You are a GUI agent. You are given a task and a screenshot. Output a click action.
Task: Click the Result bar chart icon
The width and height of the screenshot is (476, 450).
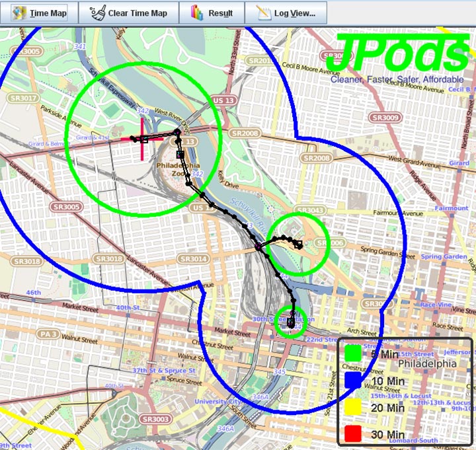click(x=197, y=13)
